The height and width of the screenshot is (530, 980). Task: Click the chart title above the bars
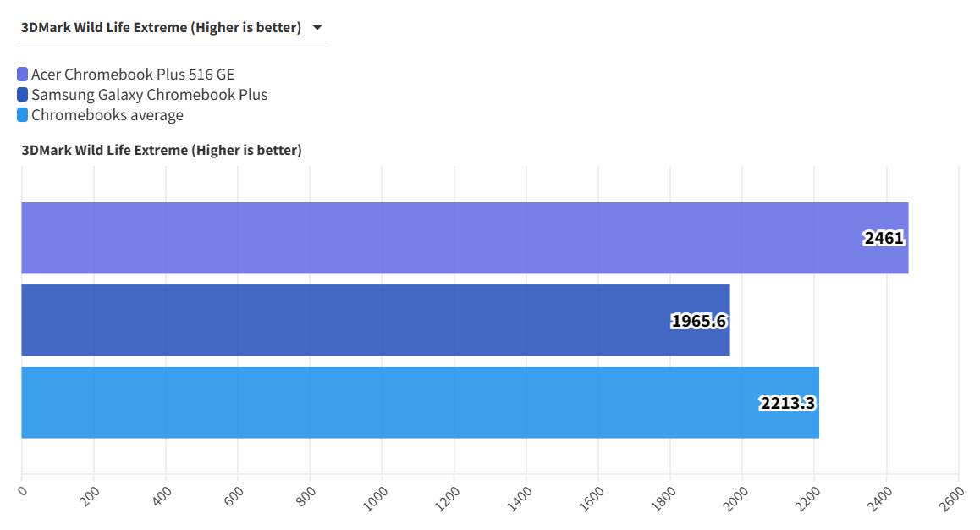[x=162, y=151]
